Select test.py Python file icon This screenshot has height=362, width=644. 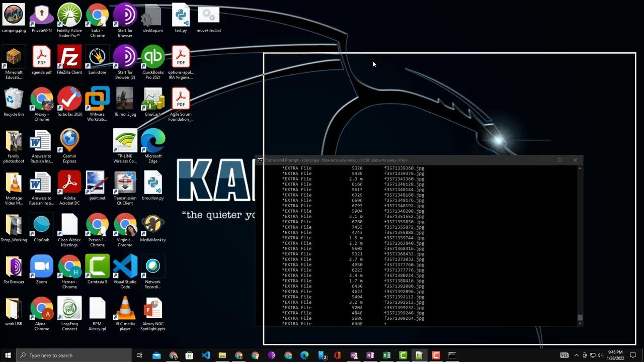[x=181, y=18]
